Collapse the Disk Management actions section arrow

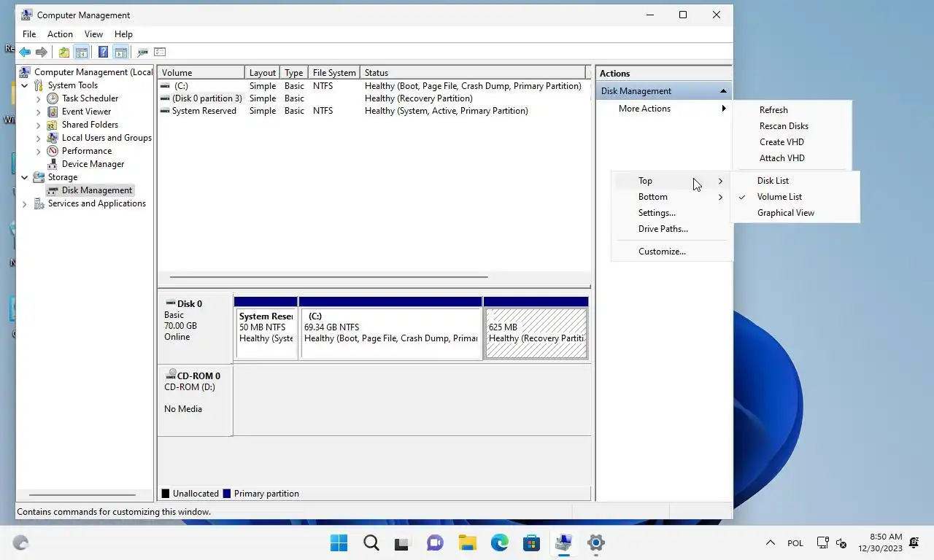(x=723, y=91)
